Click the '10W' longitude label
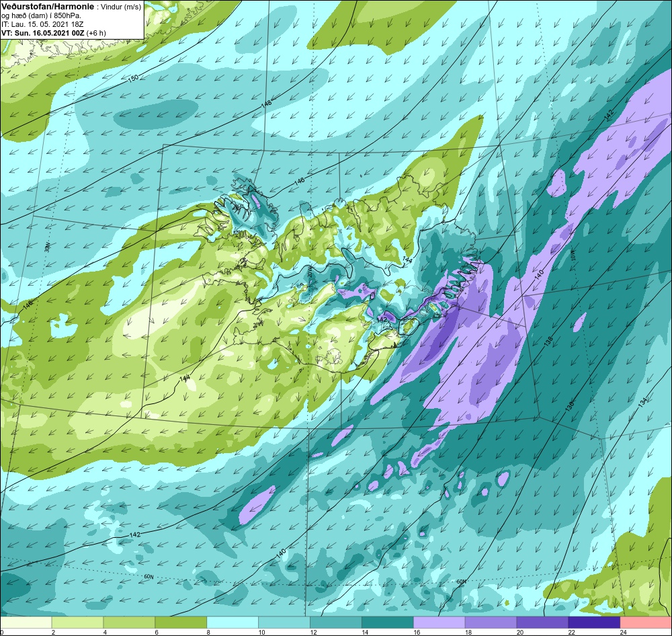The image size is (672, 636). [573, 255]
